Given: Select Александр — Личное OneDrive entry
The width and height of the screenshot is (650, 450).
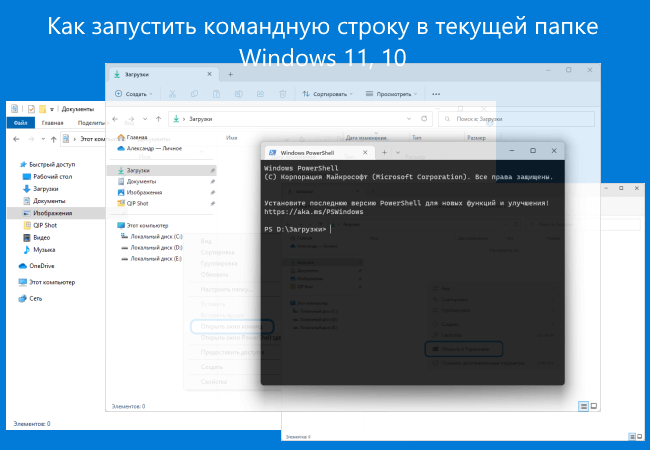Looking at the screenshot, I should (154, 148).
